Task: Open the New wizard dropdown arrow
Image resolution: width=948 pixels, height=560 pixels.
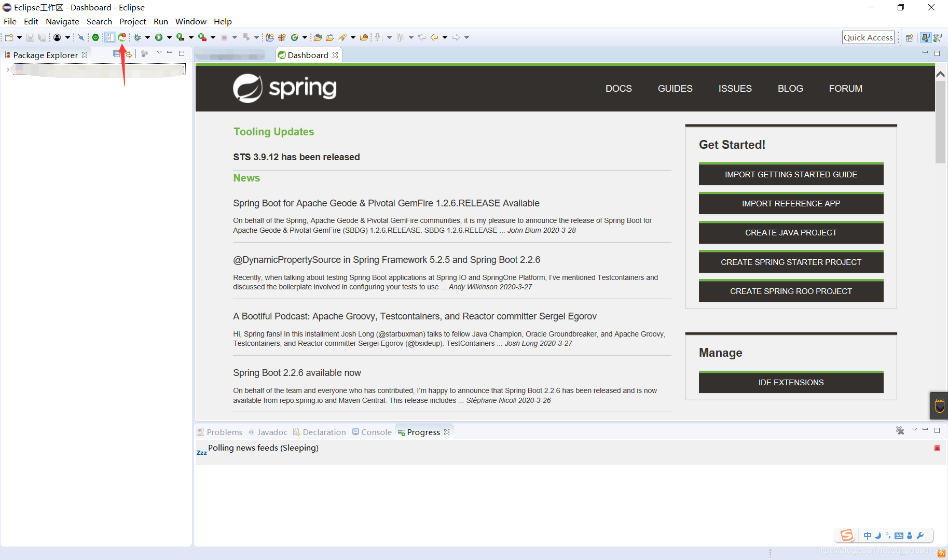Action: click(19, 37)
